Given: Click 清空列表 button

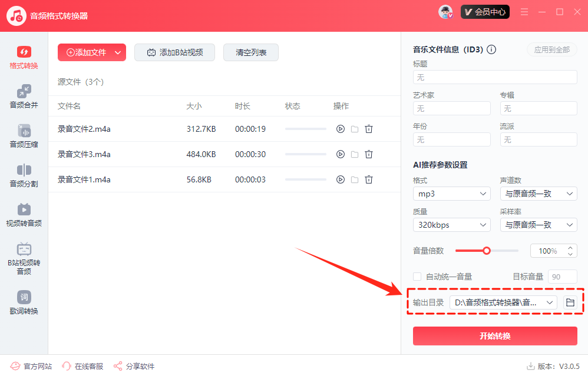Looking at the screenshot, I should [x=251, y=52].
